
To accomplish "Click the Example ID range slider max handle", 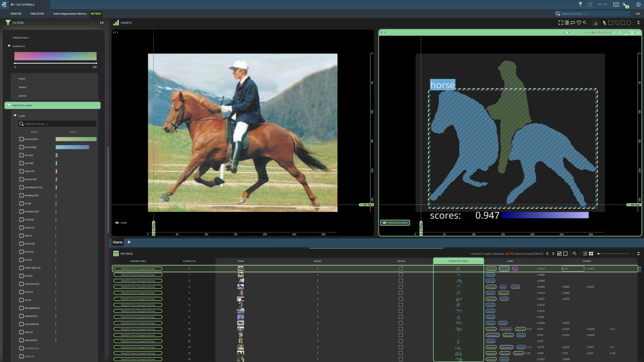I will pyautogui.click(x=96, y=63).
